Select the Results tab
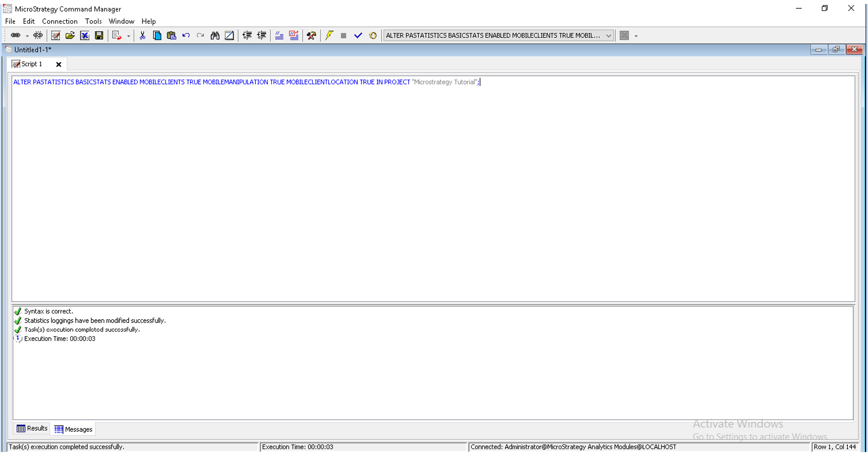 coord(32,429)
